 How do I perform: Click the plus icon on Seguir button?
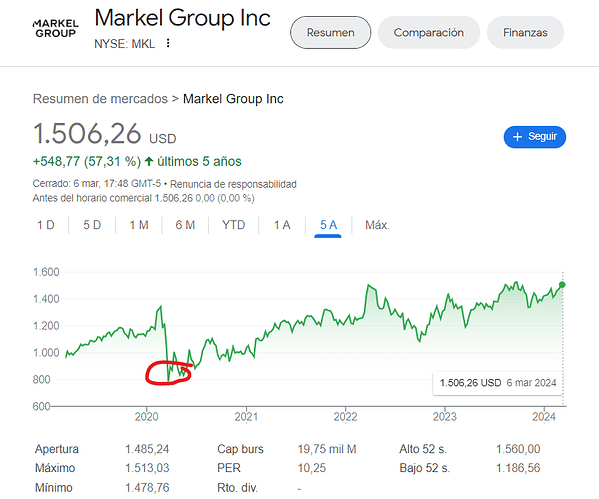click(x=517, y=137)
